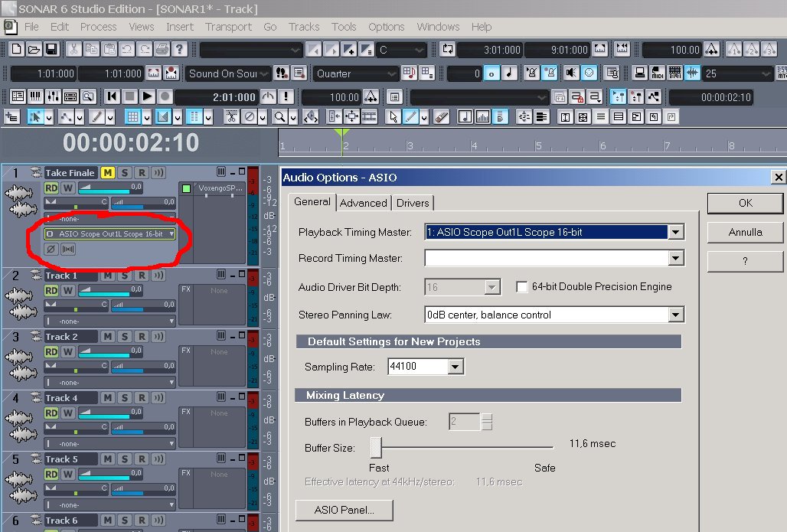
Task: Arm Track 5 for recording
Action: coord(142,459)
